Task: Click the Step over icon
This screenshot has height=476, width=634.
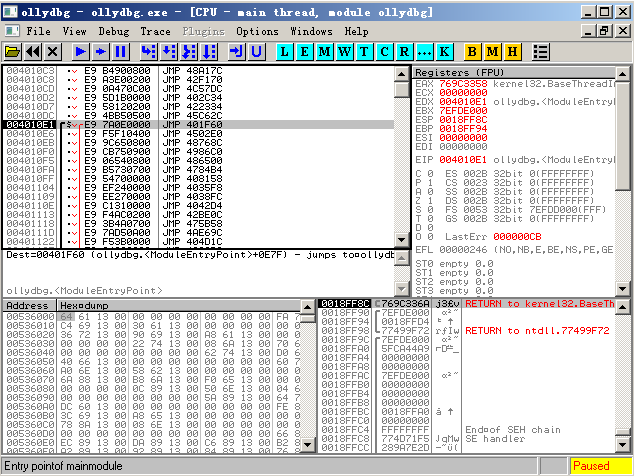Action: [x=169, y=52]
